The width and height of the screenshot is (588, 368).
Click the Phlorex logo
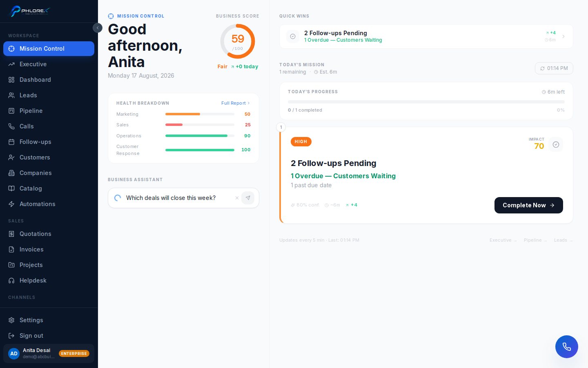pyautogui.click(x=29, y=11)
